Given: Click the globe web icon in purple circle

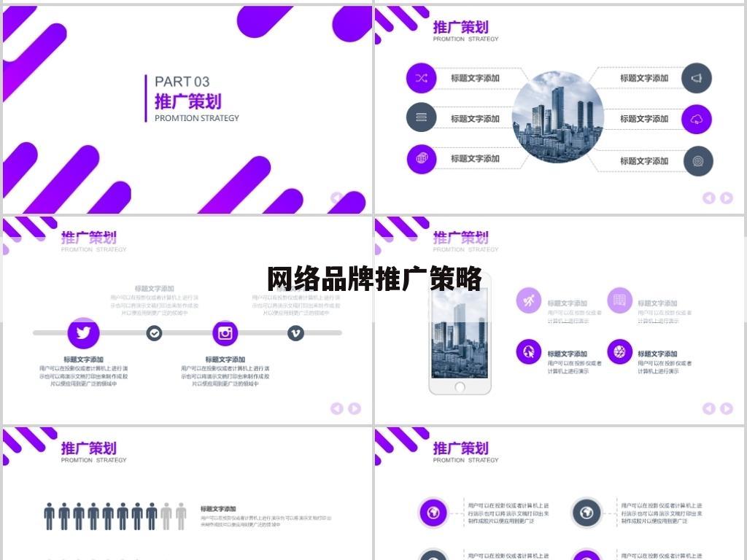Looking at the screenshot, I should click(421, 158).
